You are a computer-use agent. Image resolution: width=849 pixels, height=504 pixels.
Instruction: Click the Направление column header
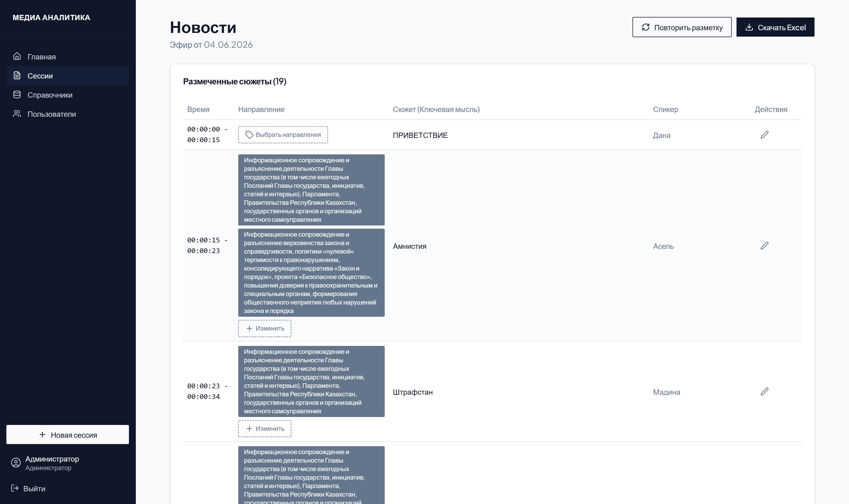261,109
